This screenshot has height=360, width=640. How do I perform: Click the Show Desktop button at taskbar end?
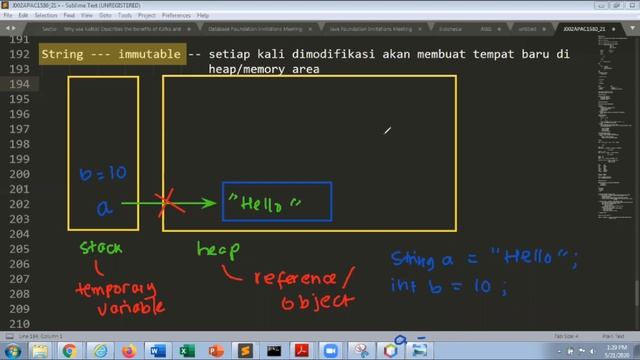click(637, 351)
